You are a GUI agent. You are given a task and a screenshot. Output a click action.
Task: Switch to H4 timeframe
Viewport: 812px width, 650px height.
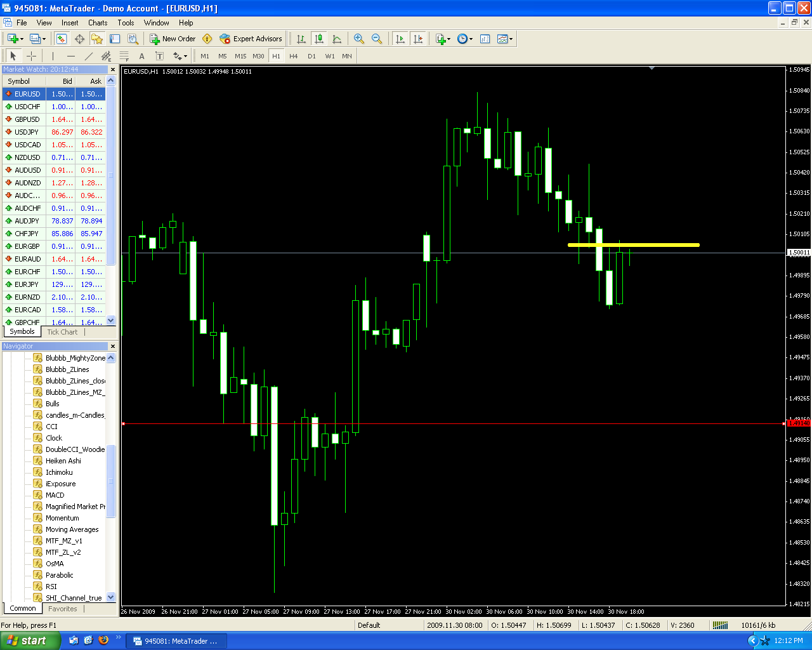point(294,56)
